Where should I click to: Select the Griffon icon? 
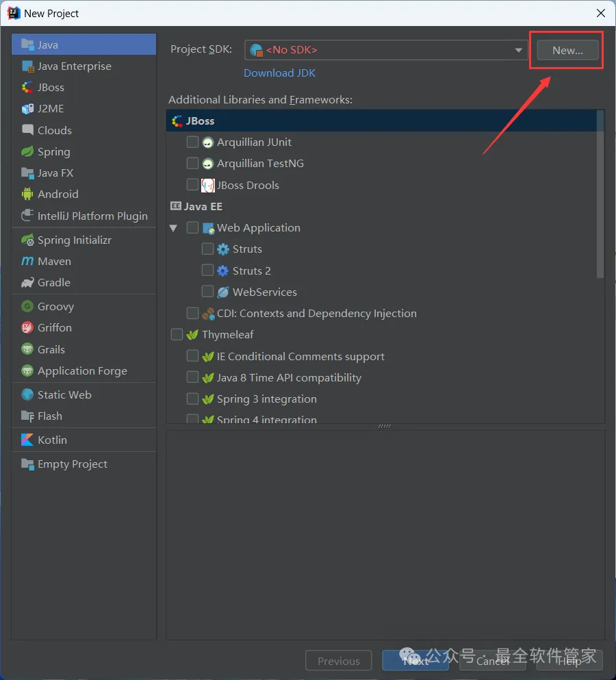(27, 328)
